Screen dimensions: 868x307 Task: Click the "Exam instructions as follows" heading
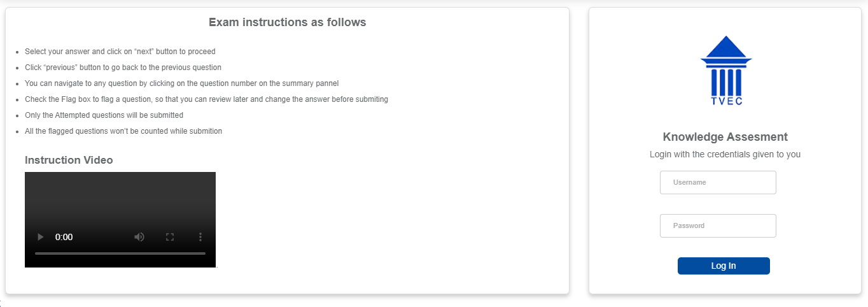(287, 22)
